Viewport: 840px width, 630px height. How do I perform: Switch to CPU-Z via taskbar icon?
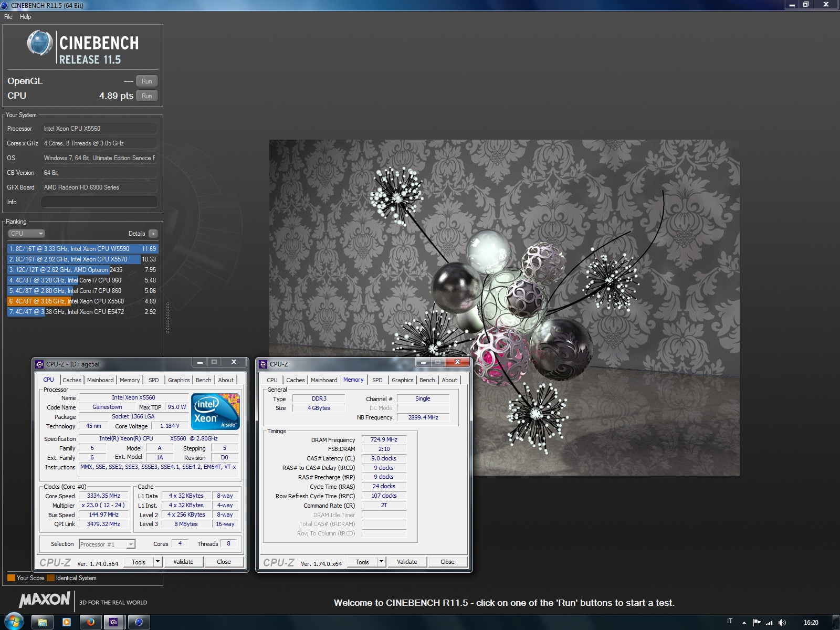(114, 622)
